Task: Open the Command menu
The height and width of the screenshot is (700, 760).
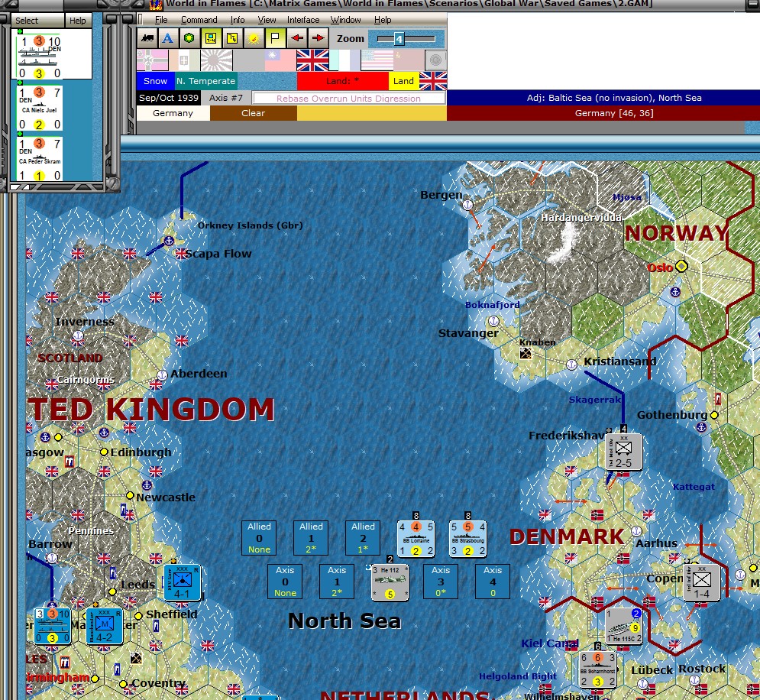Action: [x=199, y=20]
